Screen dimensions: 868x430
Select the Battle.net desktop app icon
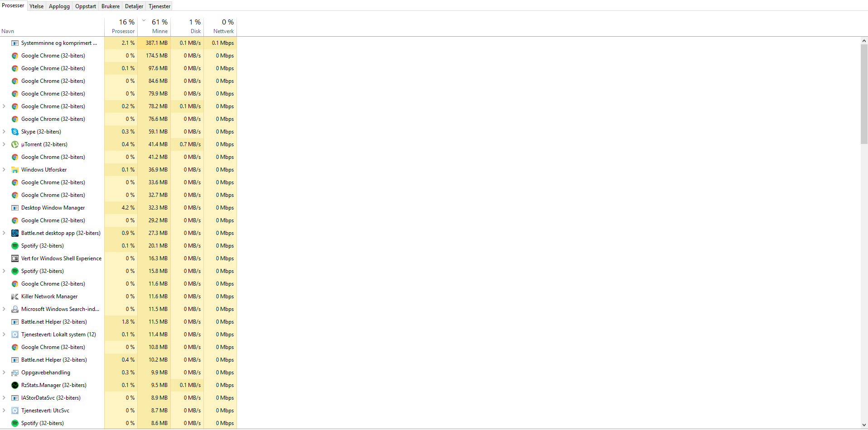pyautogui.click(x=15, y=233)
